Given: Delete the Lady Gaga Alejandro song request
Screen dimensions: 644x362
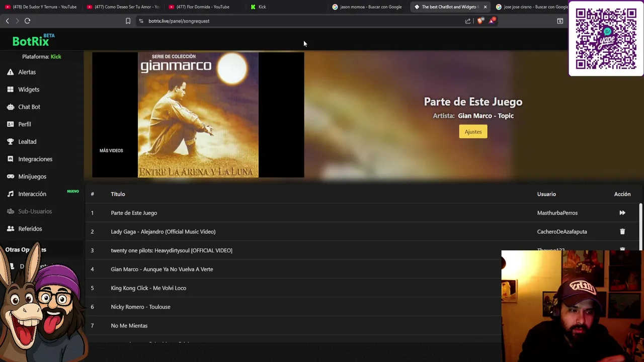Looking at the screenshot, I should (x=622, y=232).
